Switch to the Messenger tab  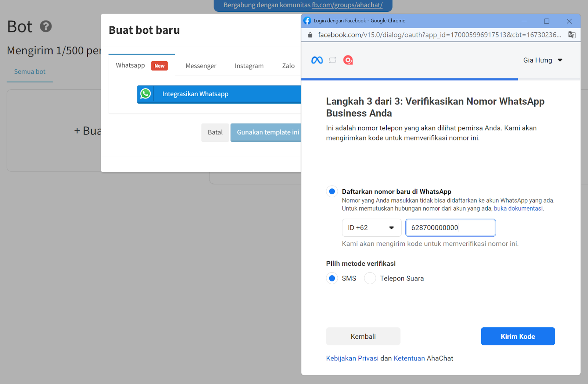click(x=201, y=66)
